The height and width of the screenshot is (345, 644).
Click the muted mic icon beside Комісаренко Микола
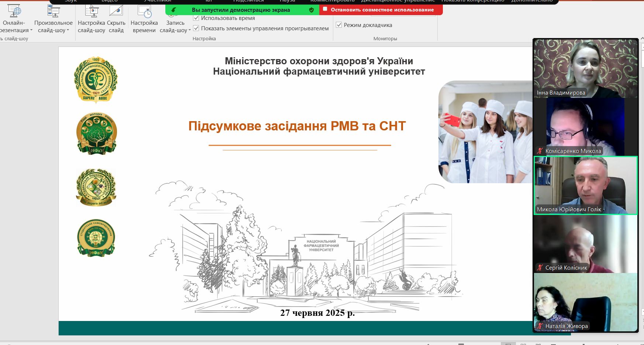pyautogui.click(x=540, y=151)
